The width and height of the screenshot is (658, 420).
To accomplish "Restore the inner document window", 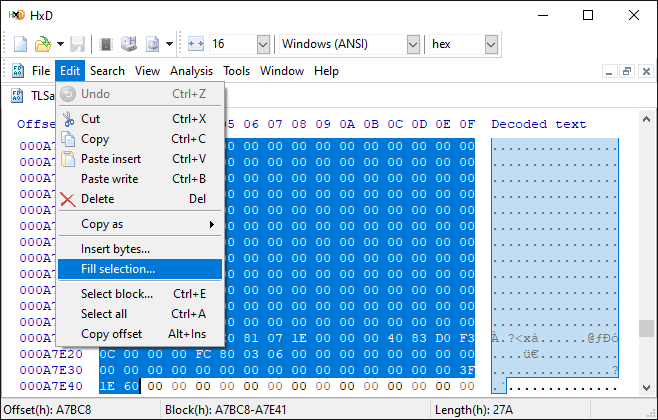I will coord(627,71).
